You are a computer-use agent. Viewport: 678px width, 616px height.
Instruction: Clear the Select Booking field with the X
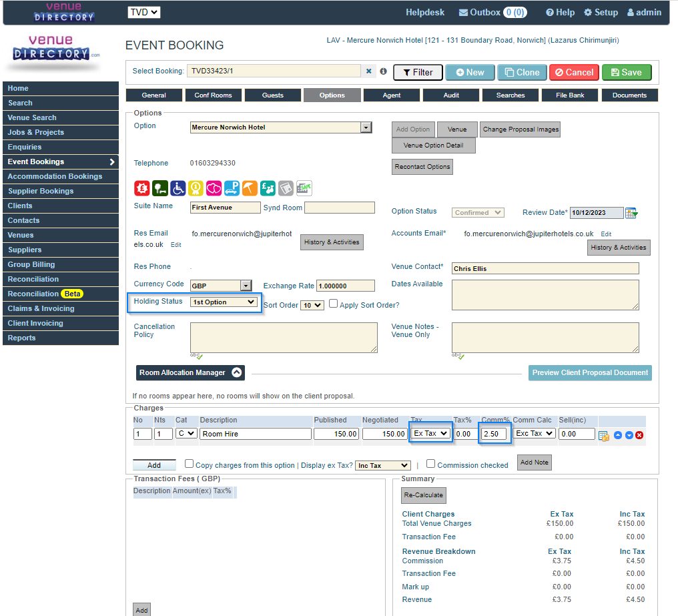coord(369,71)
